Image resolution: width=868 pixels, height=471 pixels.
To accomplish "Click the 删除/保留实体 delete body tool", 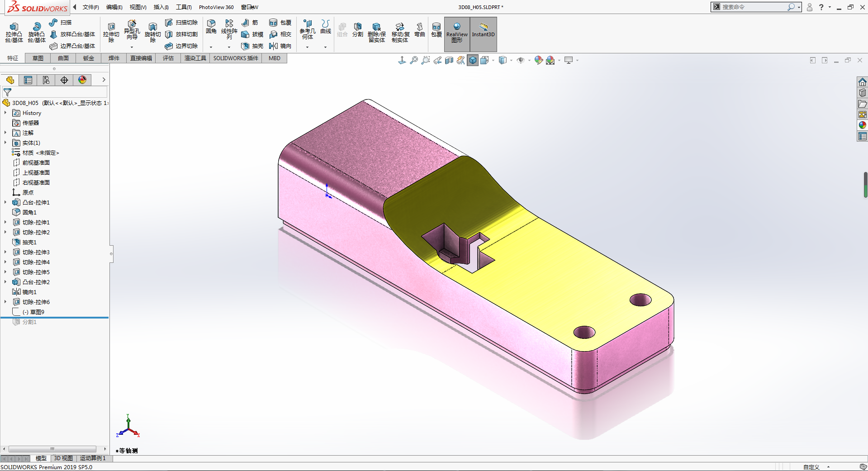I will pos(376,32).
